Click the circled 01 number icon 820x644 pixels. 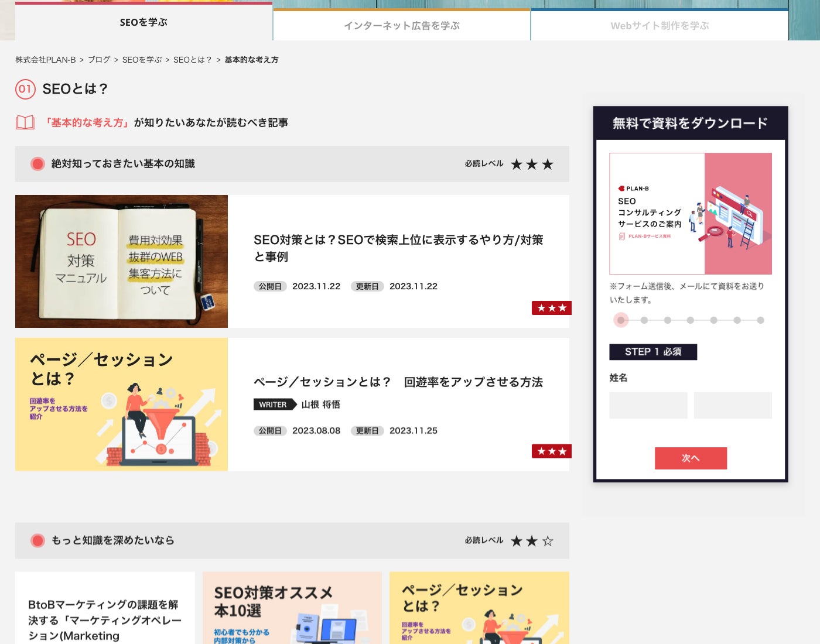click(x=25, y=89)
